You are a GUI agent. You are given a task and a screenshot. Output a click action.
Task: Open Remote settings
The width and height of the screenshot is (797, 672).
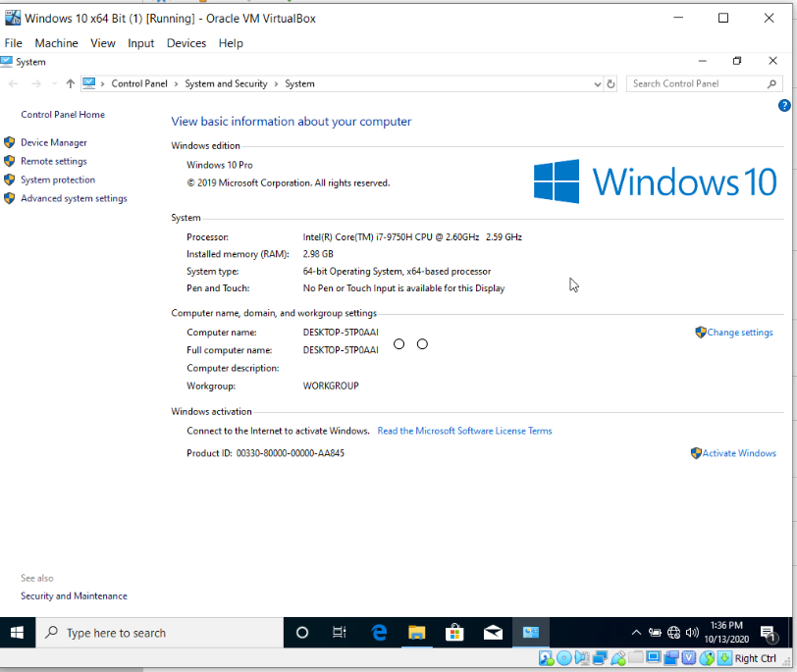coord(53,162)
